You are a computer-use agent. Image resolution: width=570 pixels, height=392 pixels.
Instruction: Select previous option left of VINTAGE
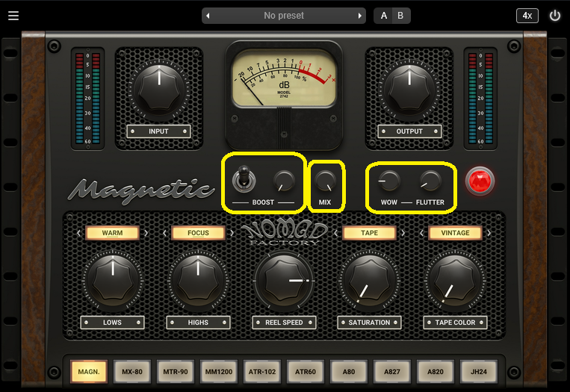click(421, 233)
